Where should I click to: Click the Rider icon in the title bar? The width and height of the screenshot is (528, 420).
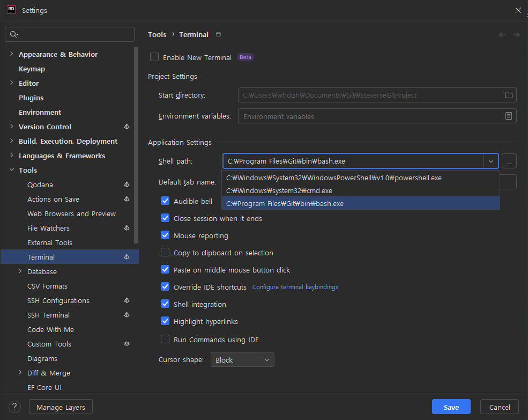11,10
